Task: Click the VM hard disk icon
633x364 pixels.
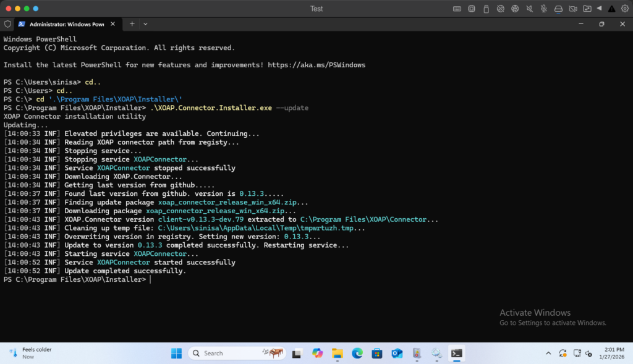Action: [558, 9]
